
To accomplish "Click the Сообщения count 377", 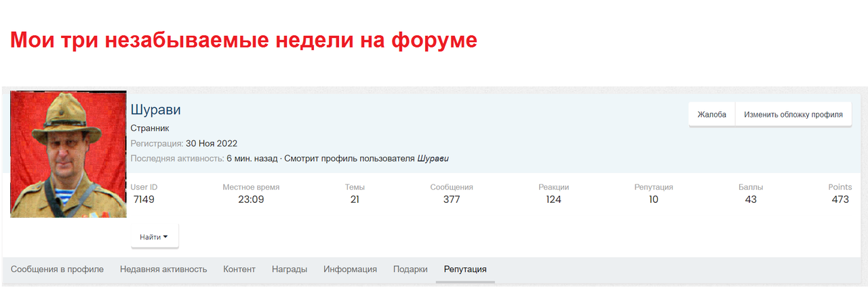I will 452,199.
